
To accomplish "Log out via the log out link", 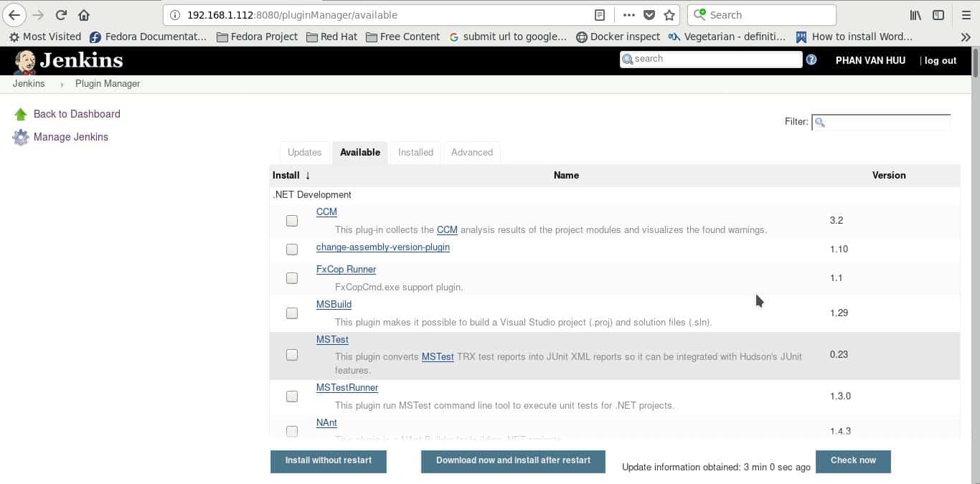I will tap(940, 61).
